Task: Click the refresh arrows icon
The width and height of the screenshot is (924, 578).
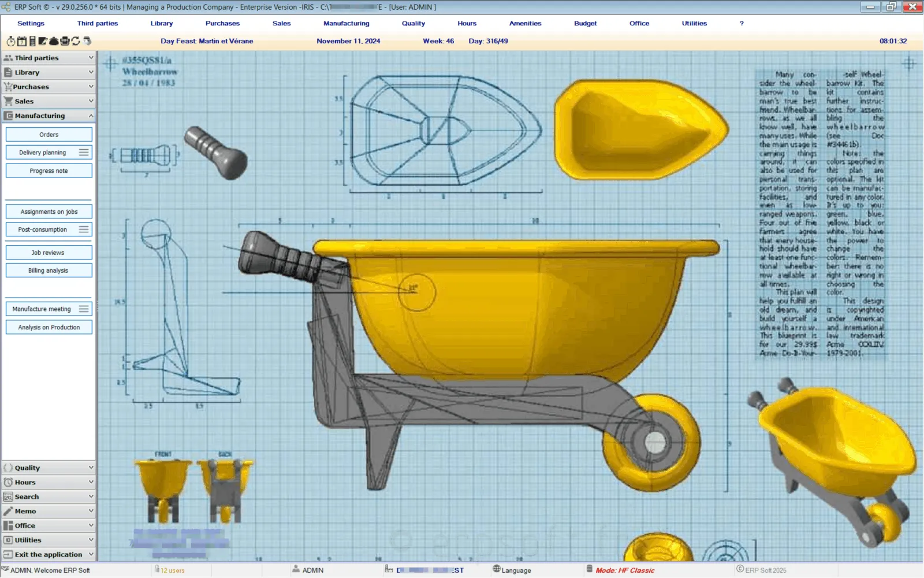Action: (76, 41)
